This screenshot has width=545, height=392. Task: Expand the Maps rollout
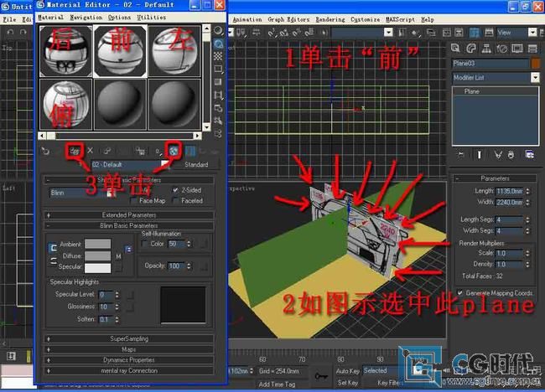pyautogui.click(x=129, y=349)
